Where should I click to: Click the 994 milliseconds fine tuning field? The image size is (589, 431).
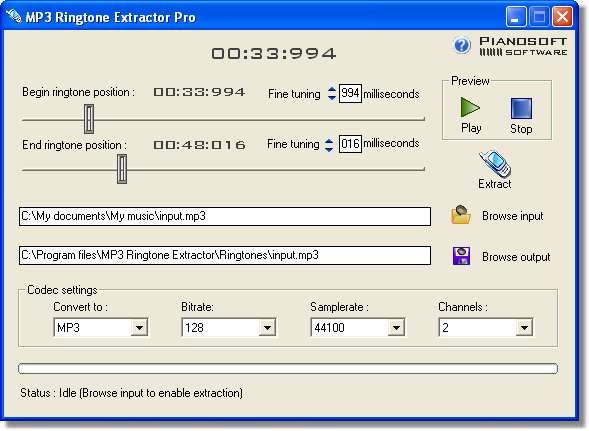[350, 93]
